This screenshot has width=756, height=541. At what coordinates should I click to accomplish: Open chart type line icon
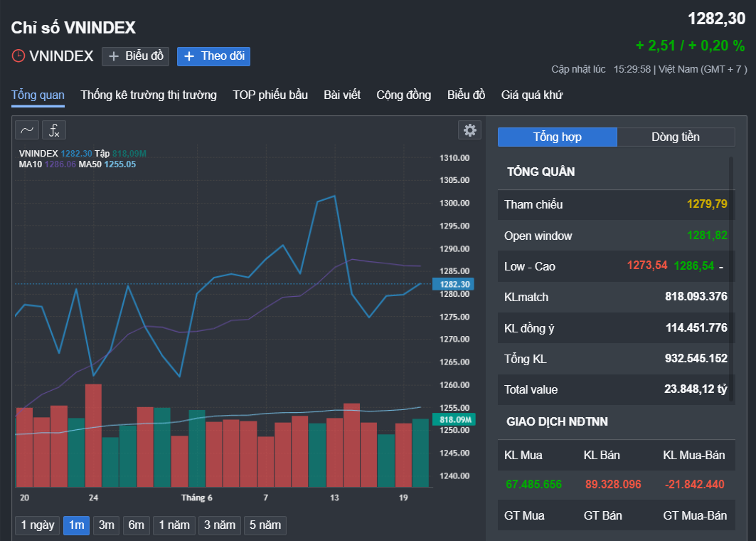pyautogui.click(x=27, y=130)
